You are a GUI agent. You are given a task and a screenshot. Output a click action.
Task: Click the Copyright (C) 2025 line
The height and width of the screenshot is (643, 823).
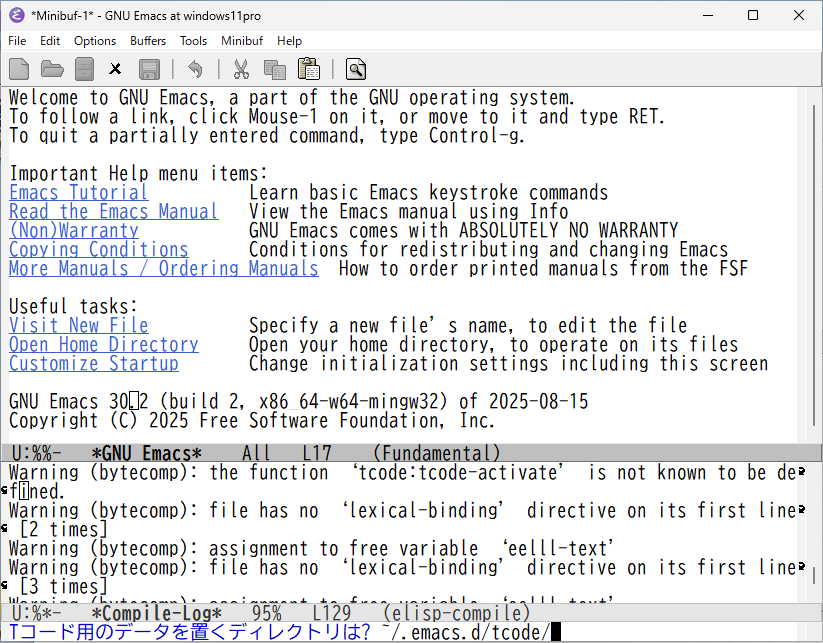pos(252,420)
